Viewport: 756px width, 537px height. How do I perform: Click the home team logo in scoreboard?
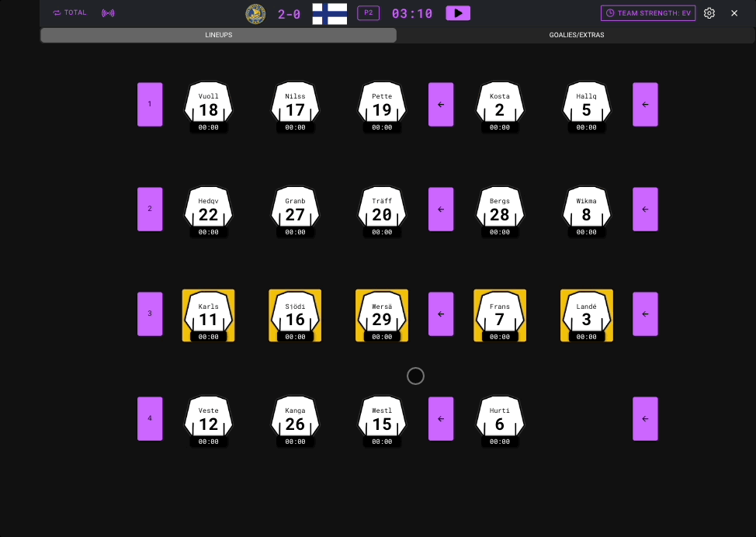255,14
